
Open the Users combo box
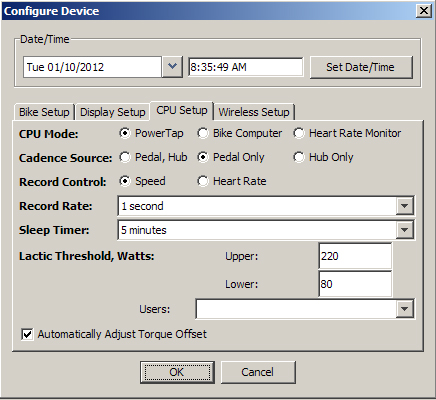click(404, 309)
